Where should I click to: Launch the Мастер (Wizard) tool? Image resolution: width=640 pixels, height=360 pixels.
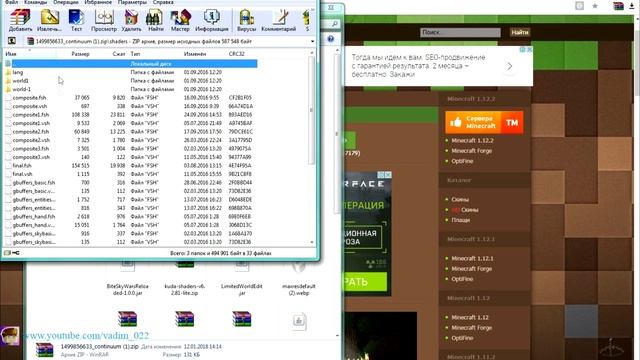coord(180,20)
